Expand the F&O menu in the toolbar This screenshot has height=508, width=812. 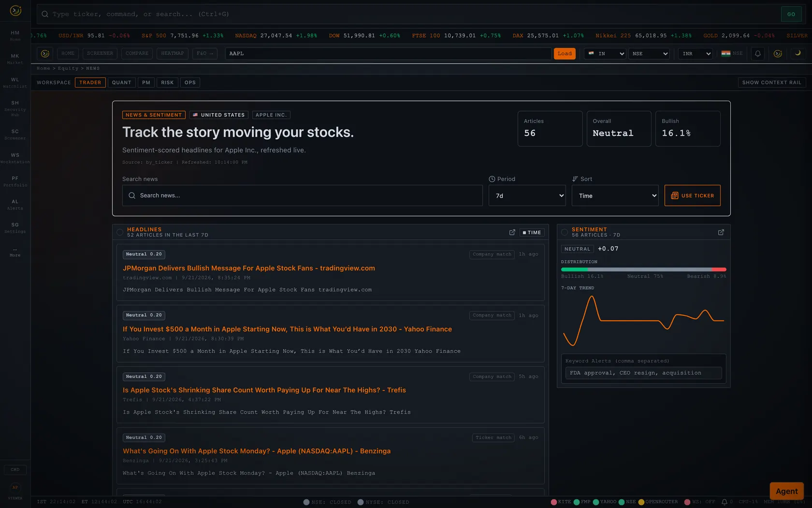point(205,54)
